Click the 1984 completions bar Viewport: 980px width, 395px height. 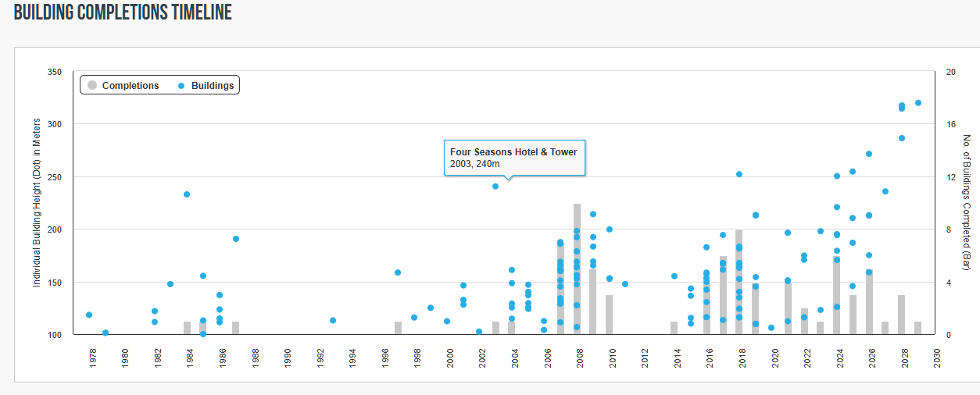click(x=187, y=328)
